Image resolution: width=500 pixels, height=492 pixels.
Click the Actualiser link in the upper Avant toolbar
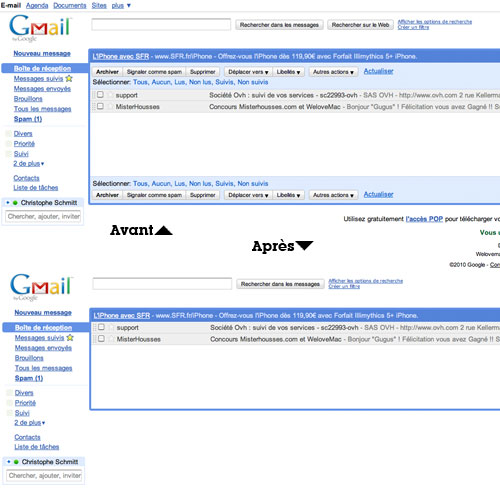click(378, 71)
